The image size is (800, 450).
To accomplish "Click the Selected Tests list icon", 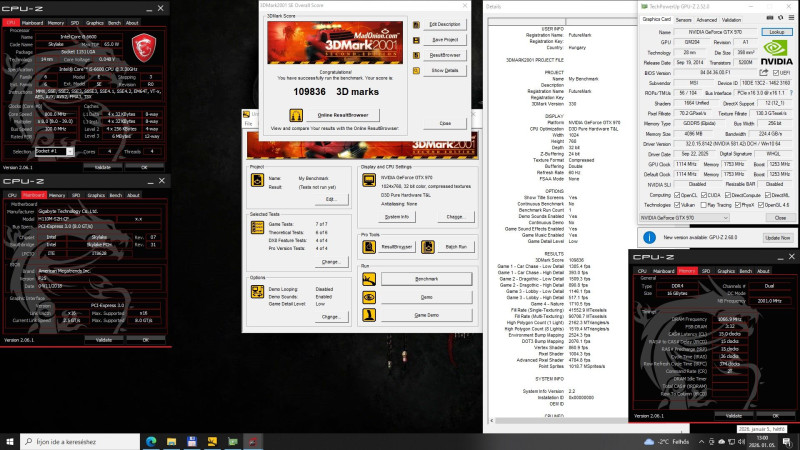I will click(257, 228).
